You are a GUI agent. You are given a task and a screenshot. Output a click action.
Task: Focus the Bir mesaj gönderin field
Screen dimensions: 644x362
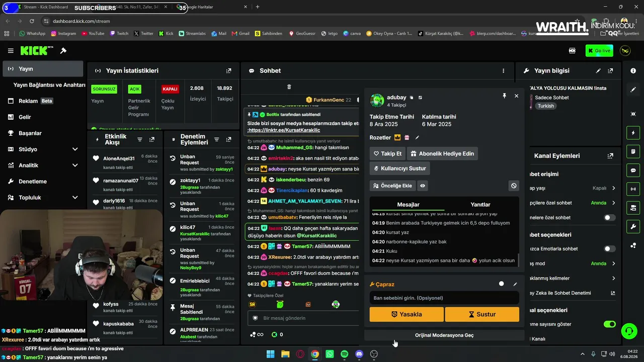304,318
